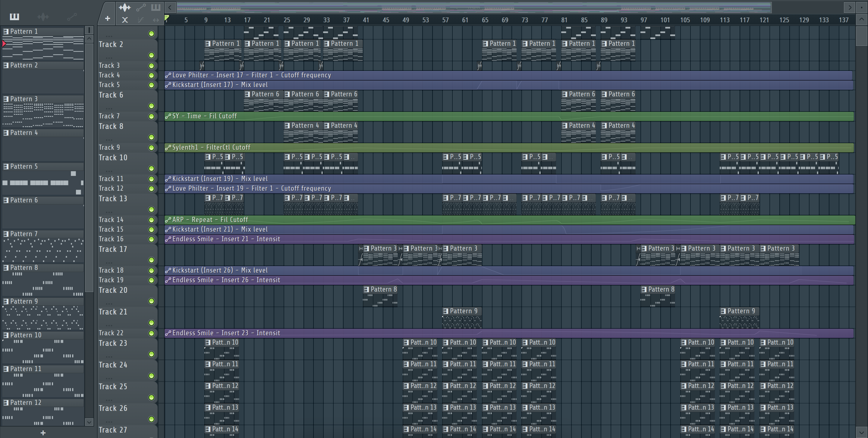
Task: Click the piano icon on the Pattern 8 clip at bar 41
Action: pyautogui.click(x=366, y=289)
